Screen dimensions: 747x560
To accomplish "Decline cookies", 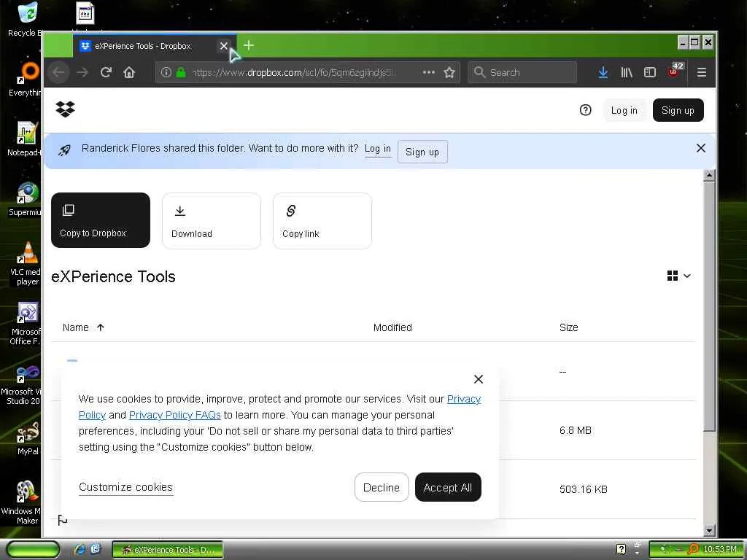I will [382, 487].
